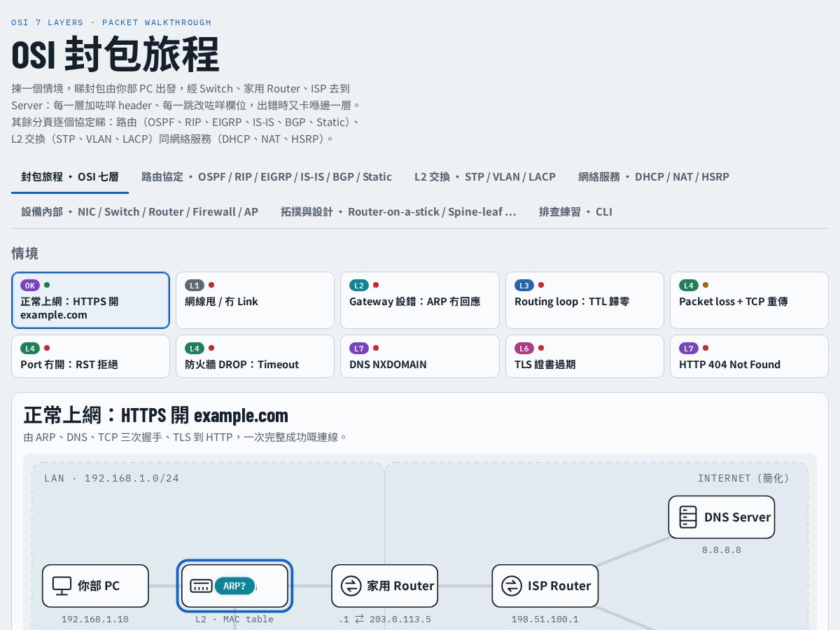Click the L1 badge on 網線甩 card
Viewport: 840px width, 630px height.
(195, 286)
